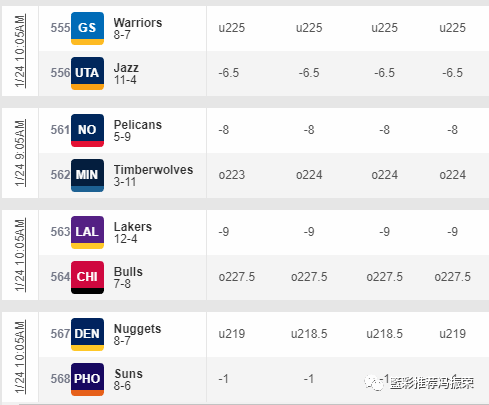Click the UTA Jazz team logo

click(87, 73)
